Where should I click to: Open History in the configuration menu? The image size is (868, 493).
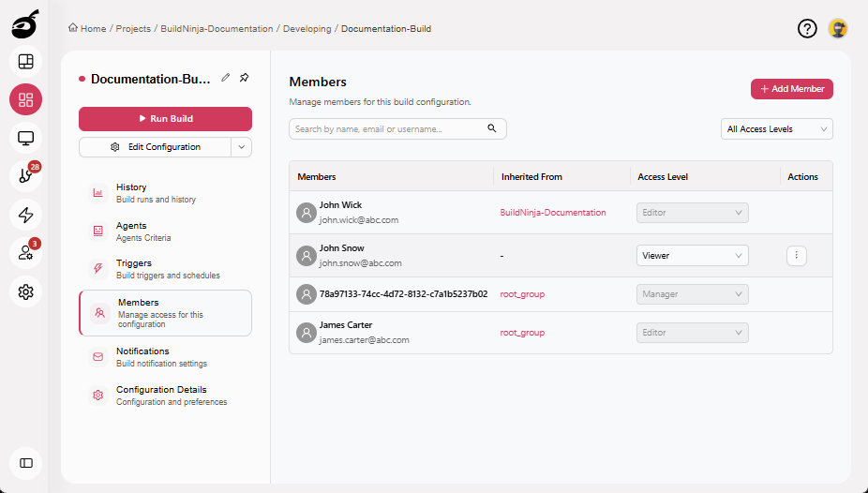click(x=165, y=192)
